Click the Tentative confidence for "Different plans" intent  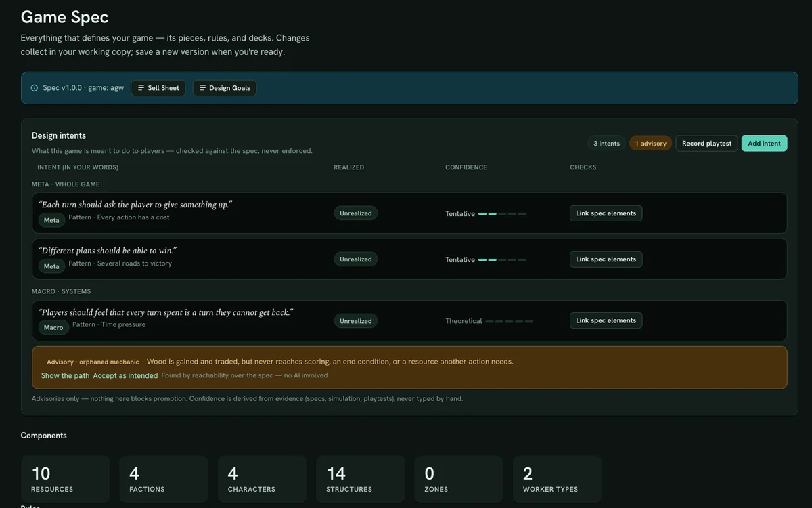pyautogui.click(x=485, y=260)
